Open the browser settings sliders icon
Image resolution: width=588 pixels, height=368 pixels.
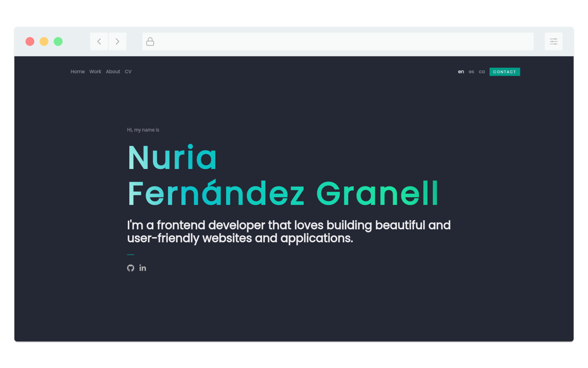click(x=553, y=41)
